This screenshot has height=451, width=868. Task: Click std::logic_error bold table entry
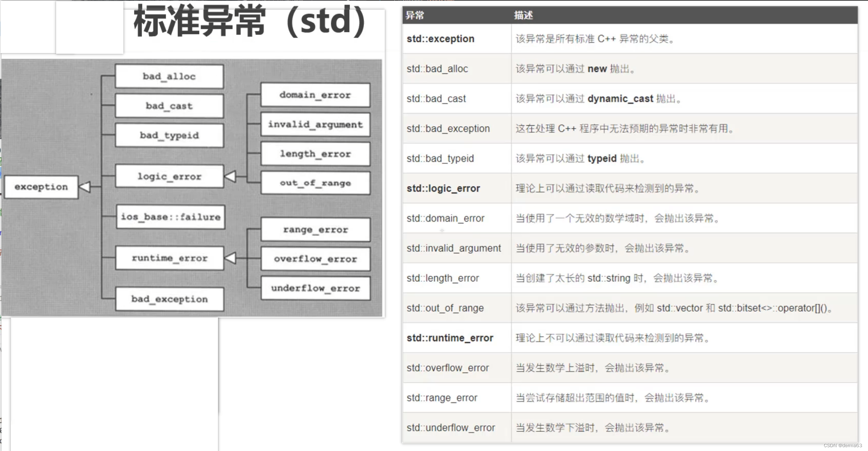point(443,188)
